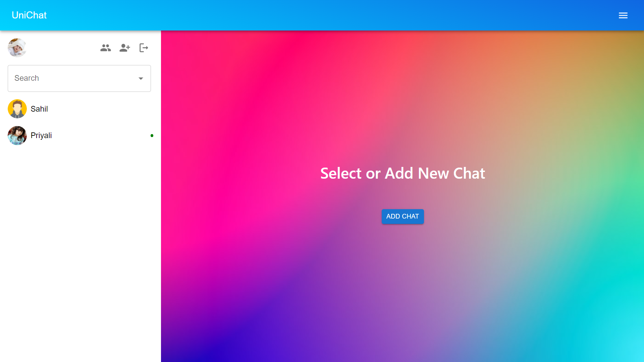Select the Sahil name label
The width and height of the screenshot is (644, 362).
(x=39, y=109)
